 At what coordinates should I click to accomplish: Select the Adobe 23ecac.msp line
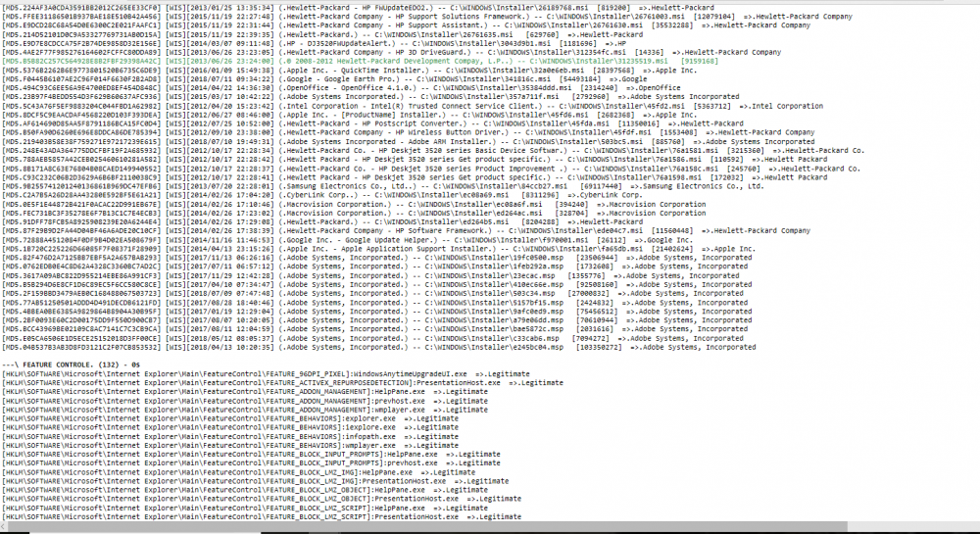(370, 275)
